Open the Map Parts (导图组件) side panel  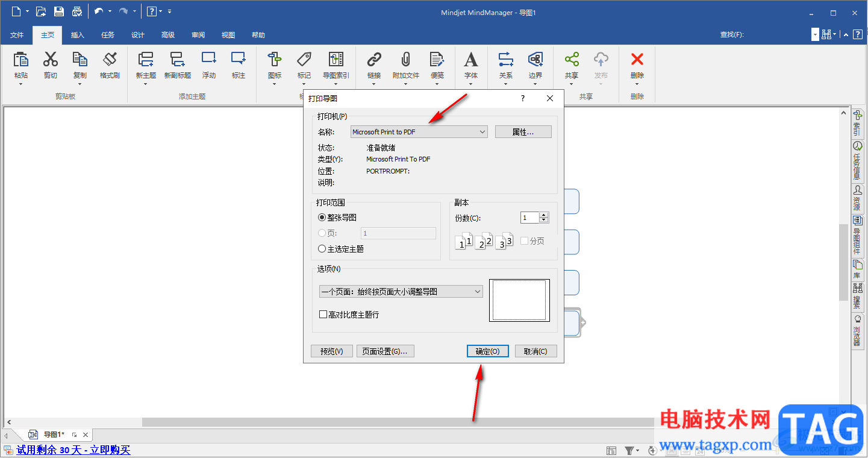[857, 236]
